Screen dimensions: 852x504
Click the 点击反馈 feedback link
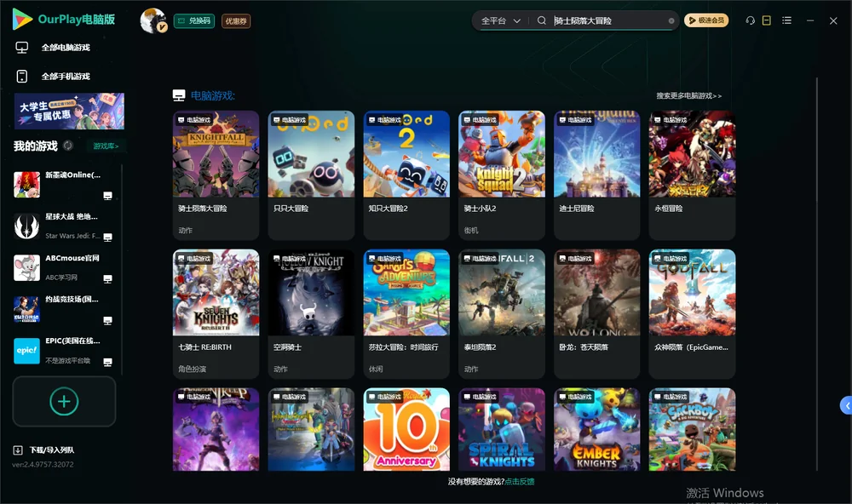(520, 482)
